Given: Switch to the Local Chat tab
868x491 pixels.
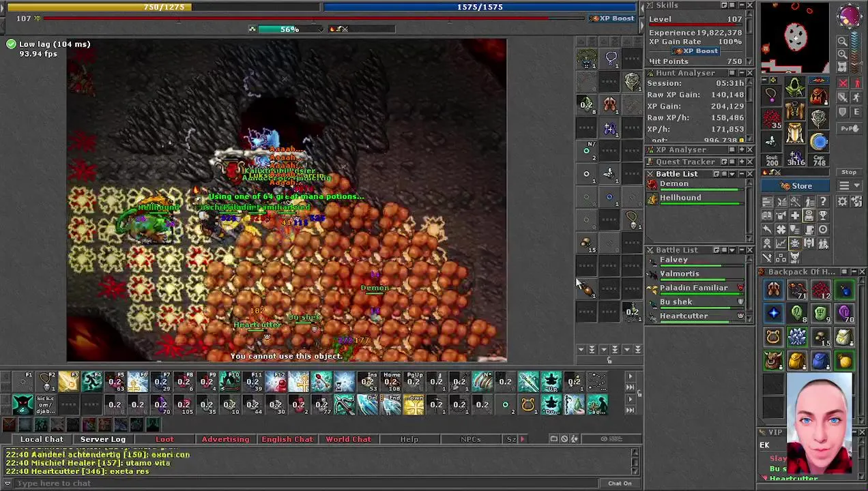Looking at the screenshot, I should click(42, 439).
